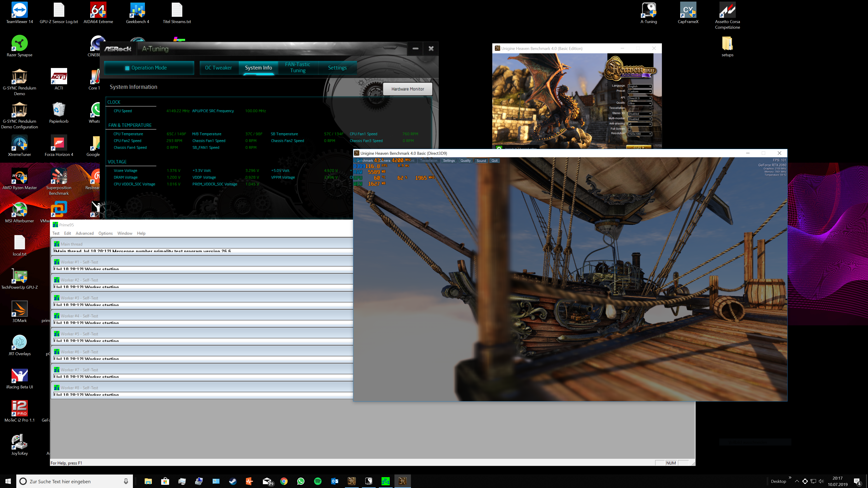The image size is (868, 488).
Task: Open the API DirectX 9 dropdown
Action: pyautogui.click(x=639, y=98)
